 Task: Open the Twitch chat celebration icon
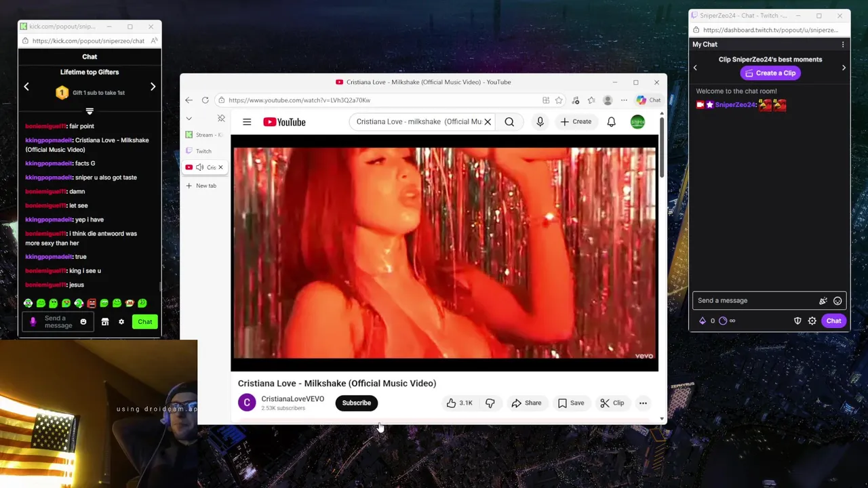(823, 301)
